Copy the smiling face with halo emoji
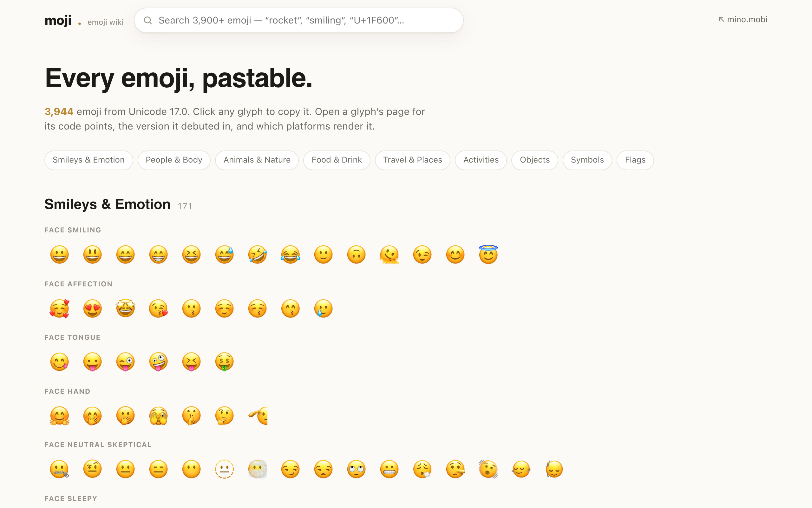The image size is (812, 508). pyautogui.click(x=488, y=254)
